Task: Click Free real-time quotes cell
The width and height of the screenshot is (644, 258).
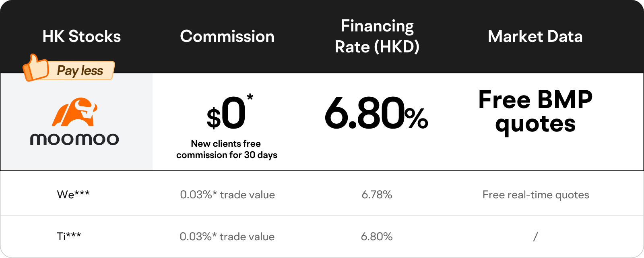Action: point(536,195)
